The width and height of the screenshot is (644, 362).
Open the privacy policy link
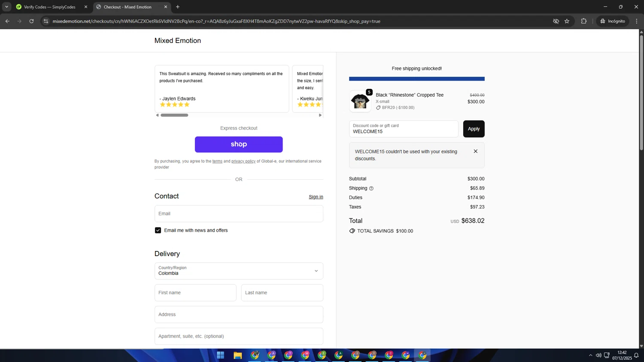pyautogui.click(x=243, y=161)
